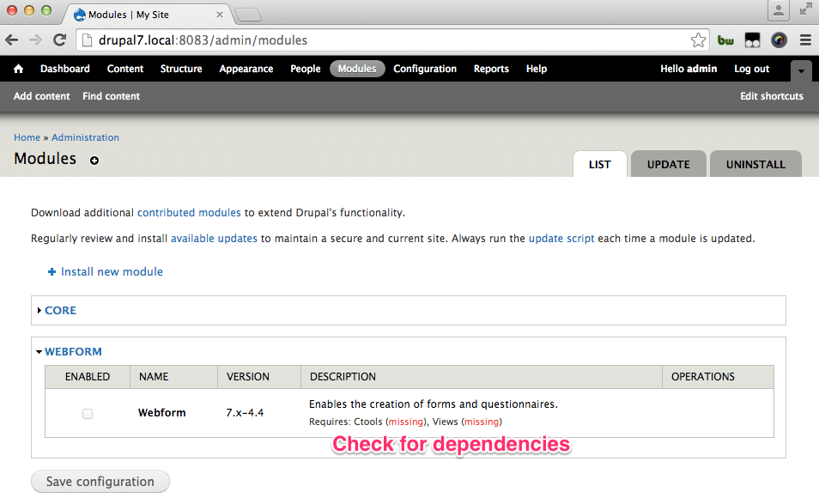This screenshot has height=504, width=819.
Task: Click the colorful circle extension icon
Action: coord(779,39)
